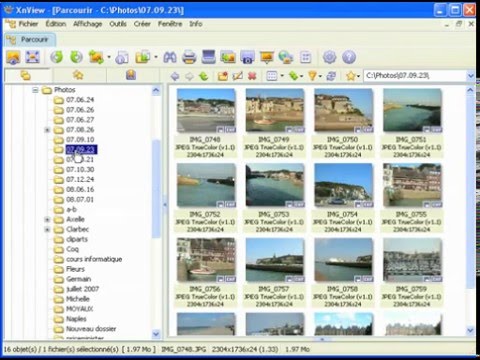The image size is (480, 360).
Task: Open the view image toolbar icon
Action: point(13,57)
